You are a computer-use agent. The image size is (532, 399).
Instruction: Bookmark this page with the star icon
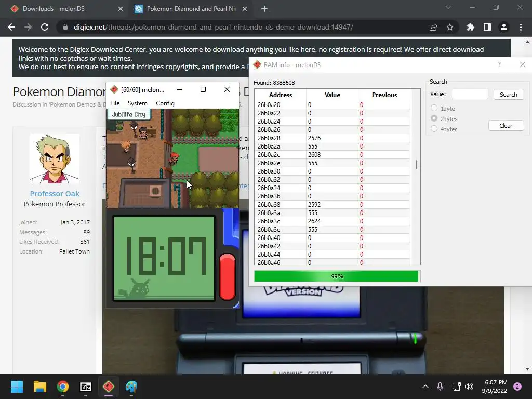pyautogui.click(x=450, y=27)
